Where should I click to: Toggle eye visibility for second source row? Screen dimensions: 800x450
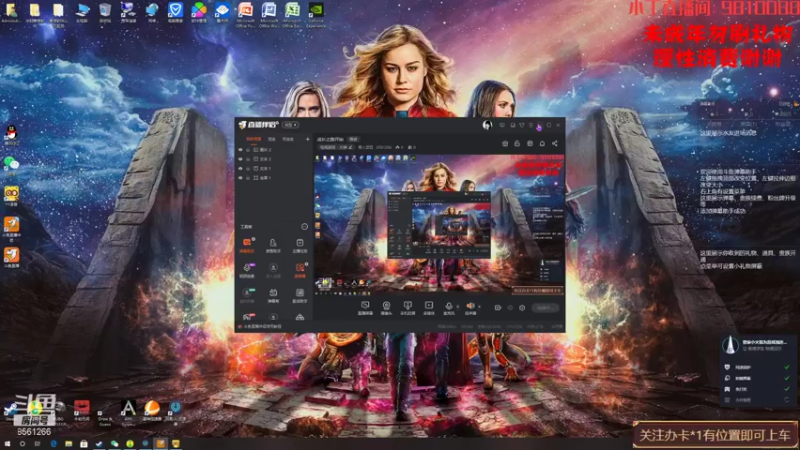point(241,159)
